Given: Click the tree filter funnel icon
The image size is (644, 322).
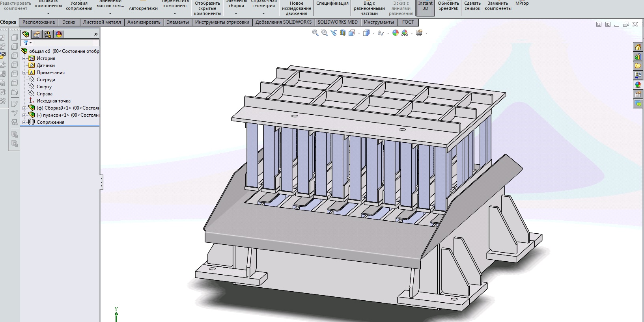Looking at the screenshot, I should (26, 43).
